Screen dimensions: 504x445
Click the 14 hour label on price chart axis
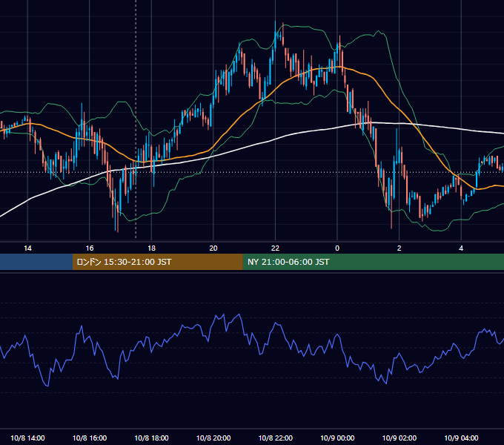tap(27, 248)
